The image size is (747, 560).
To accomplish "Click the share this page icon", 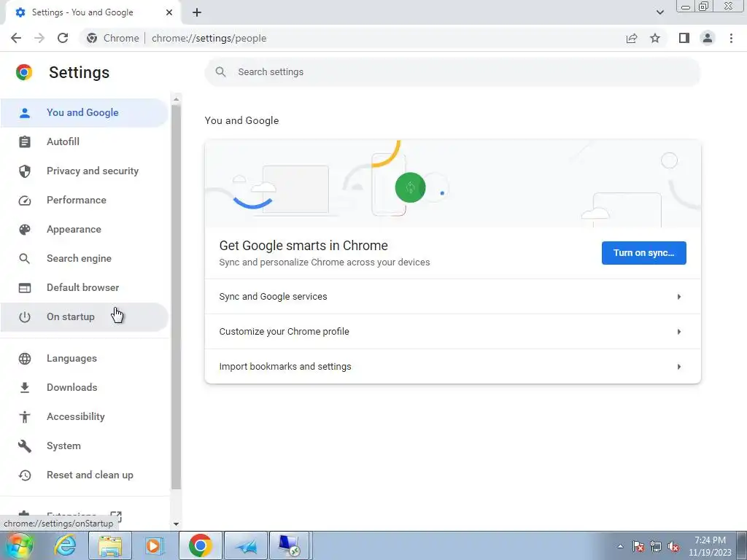I will (632, 38).
